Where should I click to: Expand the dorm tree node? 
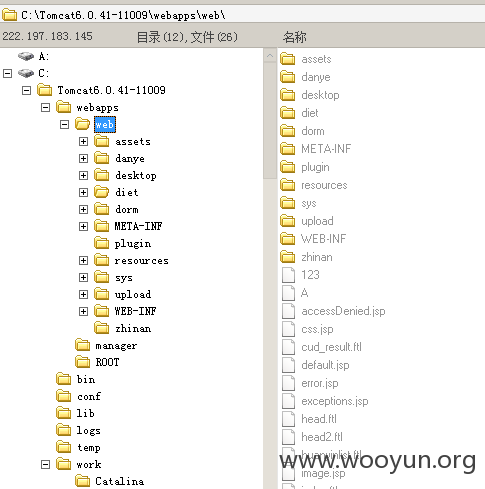click(83, 209)
